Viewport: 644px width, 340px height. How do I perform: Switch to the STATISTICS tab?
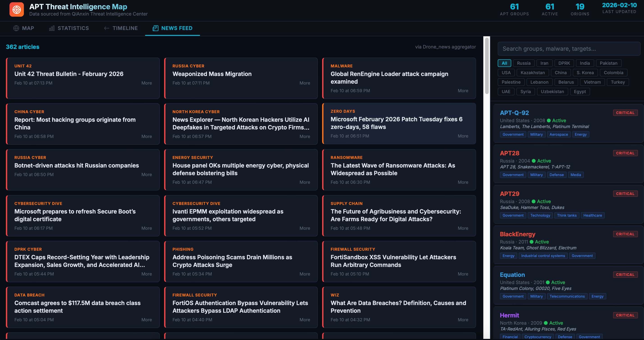click(69, 28)
